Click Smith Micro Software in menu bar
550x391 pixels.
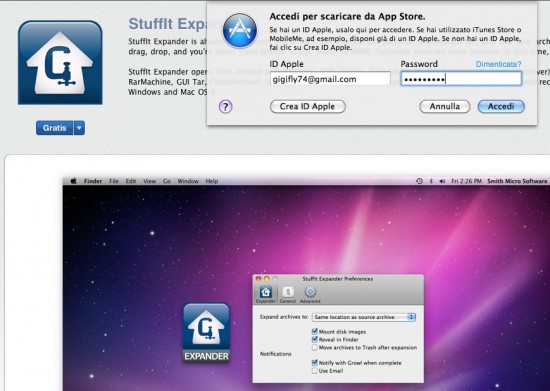[x=517, y=181]
